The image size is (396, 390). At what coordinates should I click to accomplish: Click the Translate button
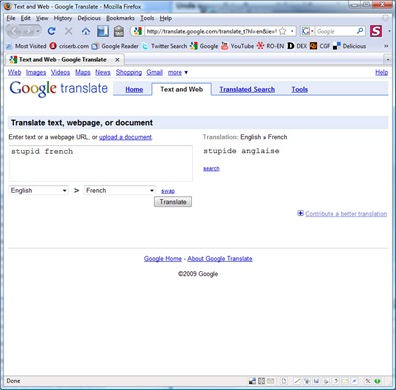173,202
